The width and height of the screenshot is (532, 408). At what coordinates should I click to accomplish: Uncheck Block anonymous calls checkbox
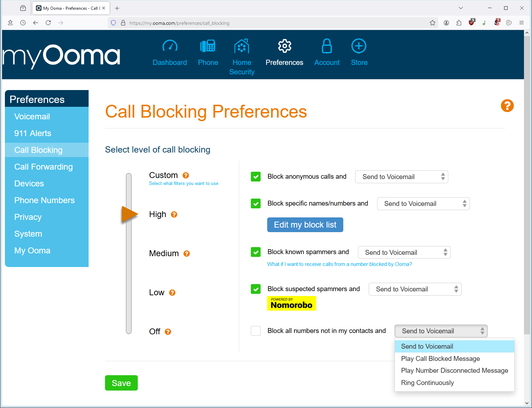click(256, 177)
